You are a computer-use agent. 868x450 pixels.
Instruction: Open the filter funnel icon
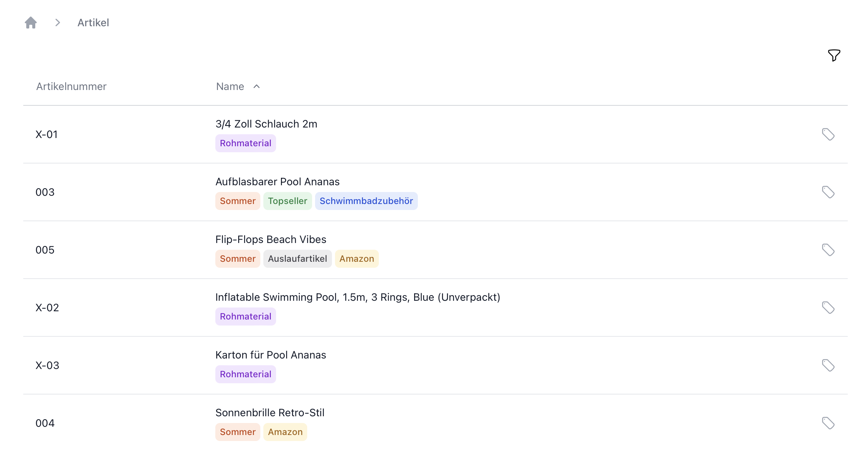(834, 55)
